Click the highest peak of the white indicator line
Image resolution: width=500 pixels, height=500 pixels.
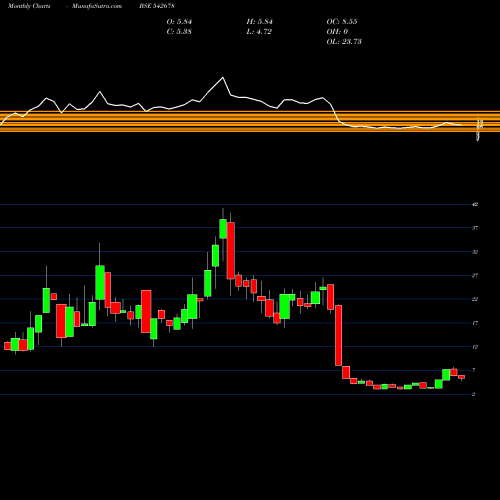223,78
